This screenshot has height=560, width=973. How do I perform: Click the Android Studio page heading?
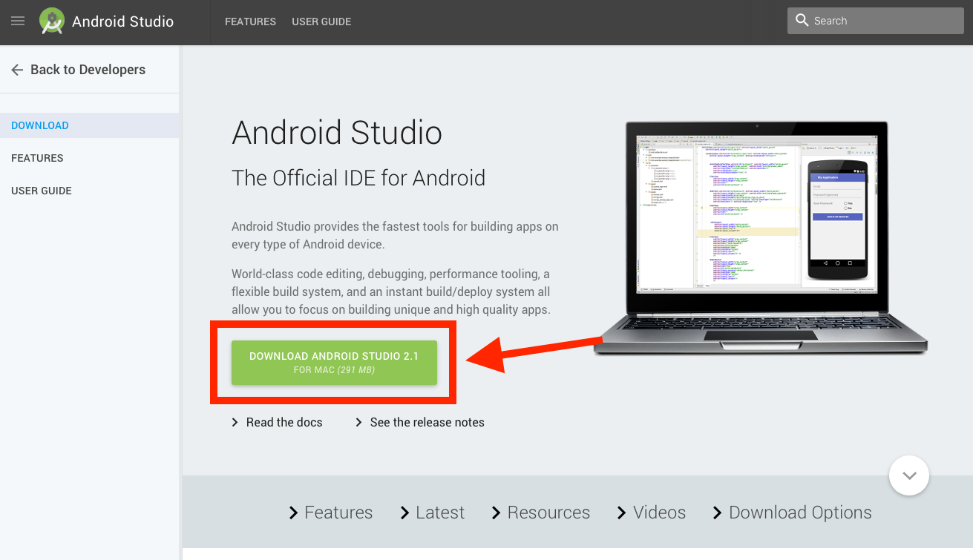coord(337,133)
